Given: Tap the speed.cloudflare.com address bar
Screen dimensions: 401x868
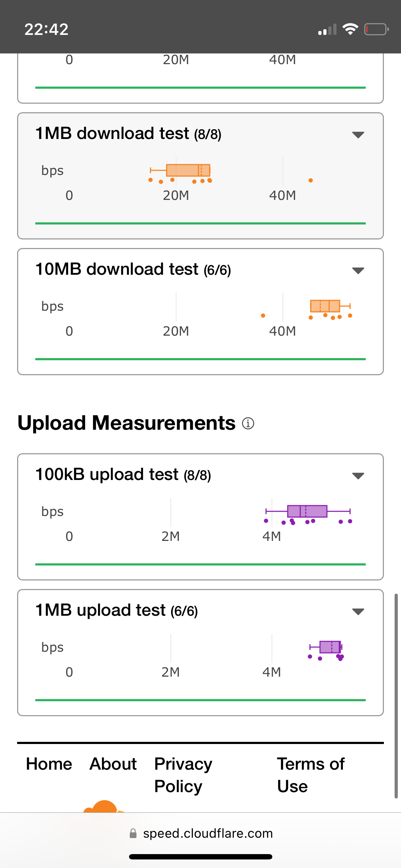Looking at the screenshot, I should [x=201, y=833].
